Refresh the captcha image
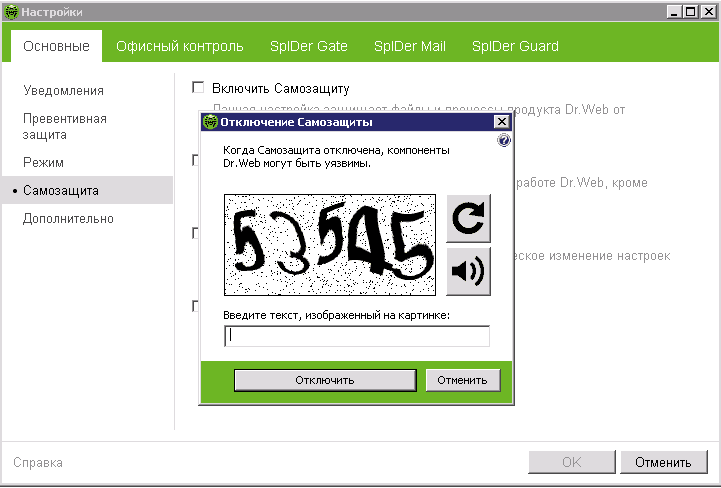This screenshot has height=488, width=721. pyautogui.click(x=468, y=219)
